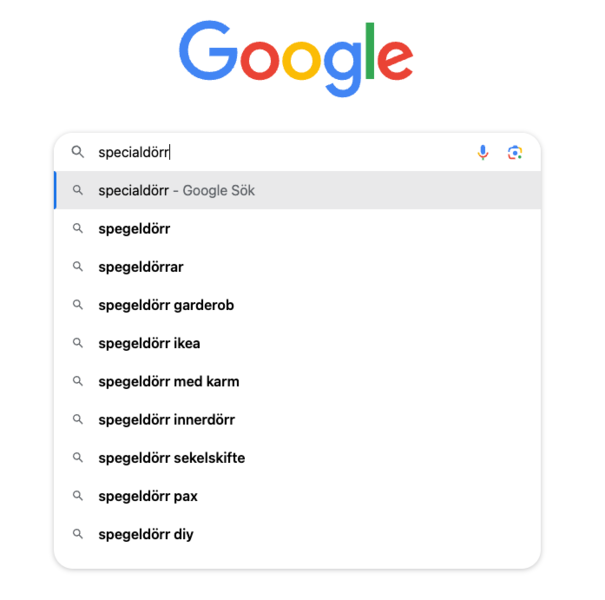Viewport: 605px width, 600px height.
Task: Choose the "spegeldörr sekelskifte" suggestion
Action: coord(171,458)
